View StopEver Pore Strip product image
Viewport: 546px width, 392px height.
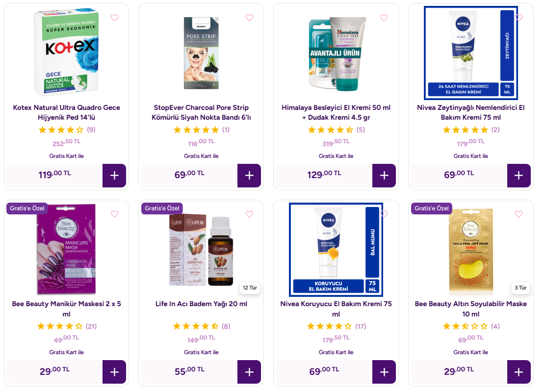[201, 53]
